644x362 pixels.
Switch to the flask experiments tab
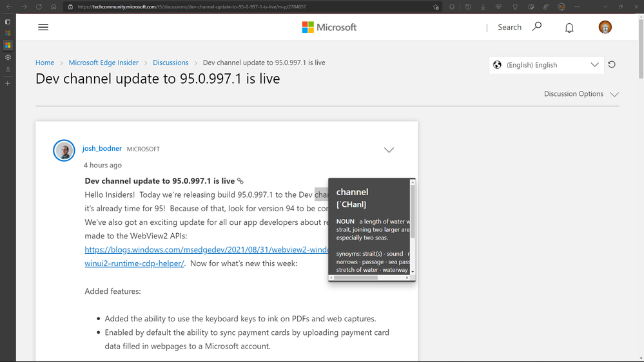(8, 70)
